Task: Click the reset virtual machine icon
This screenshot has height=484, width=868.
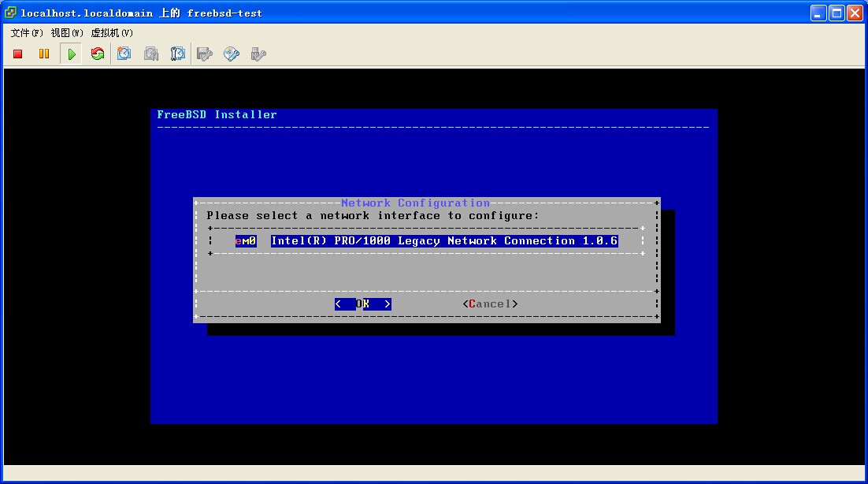Action: [98, 54]
